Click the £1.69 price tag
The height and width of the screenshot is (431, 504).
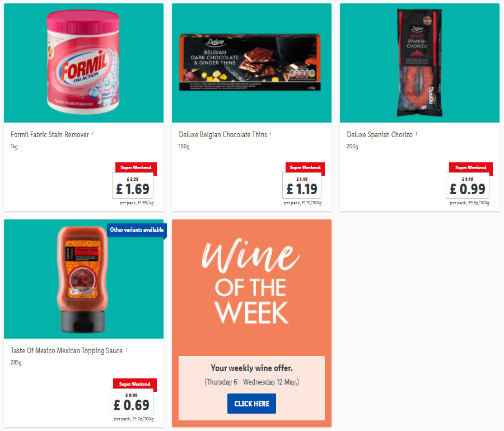[133, 186]
